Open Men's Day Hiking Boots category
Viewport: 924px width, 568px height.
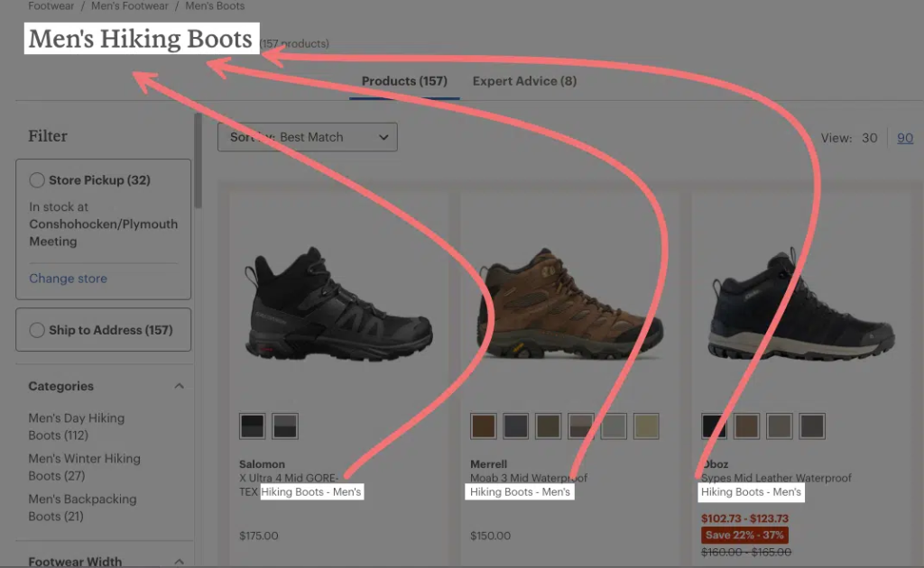pyautogui.click(x=76, y=426)
